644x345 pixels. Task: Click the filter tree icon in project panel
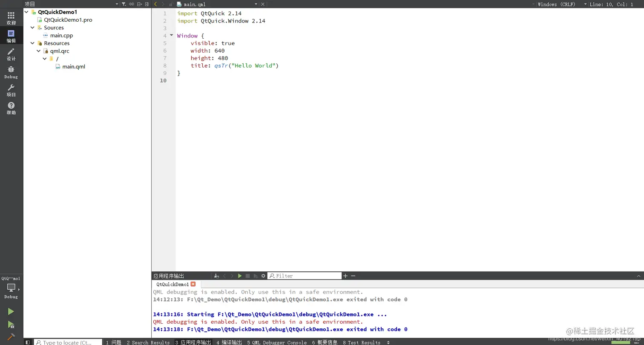click(x=124, y=4)
